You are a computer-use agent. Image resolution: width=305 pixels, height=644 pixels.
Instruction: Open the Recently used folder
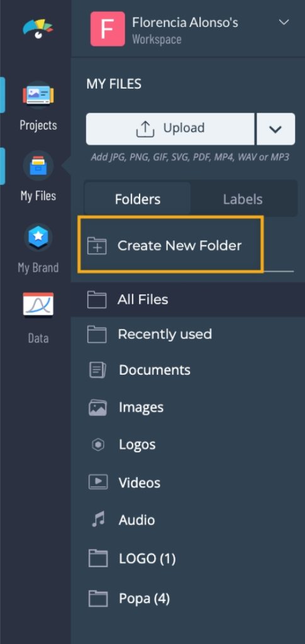coord(188,335)
